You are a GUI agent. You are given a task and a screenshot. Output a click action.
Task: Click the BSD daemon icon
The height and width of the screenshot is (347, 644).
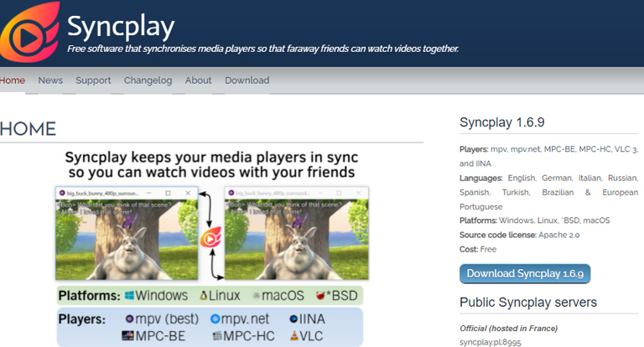point(321,295)
